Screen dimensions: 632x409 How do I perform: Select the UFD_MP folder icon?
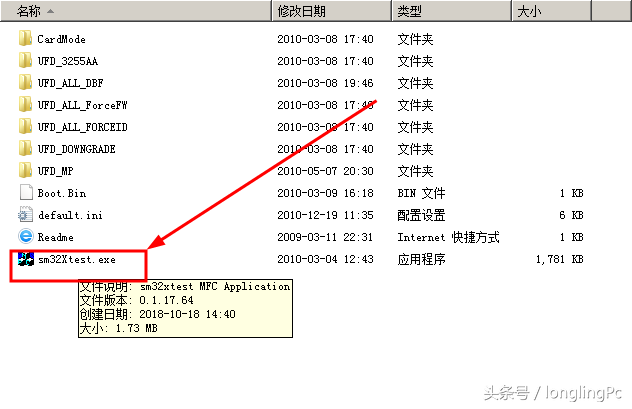(x=25, y=170)
